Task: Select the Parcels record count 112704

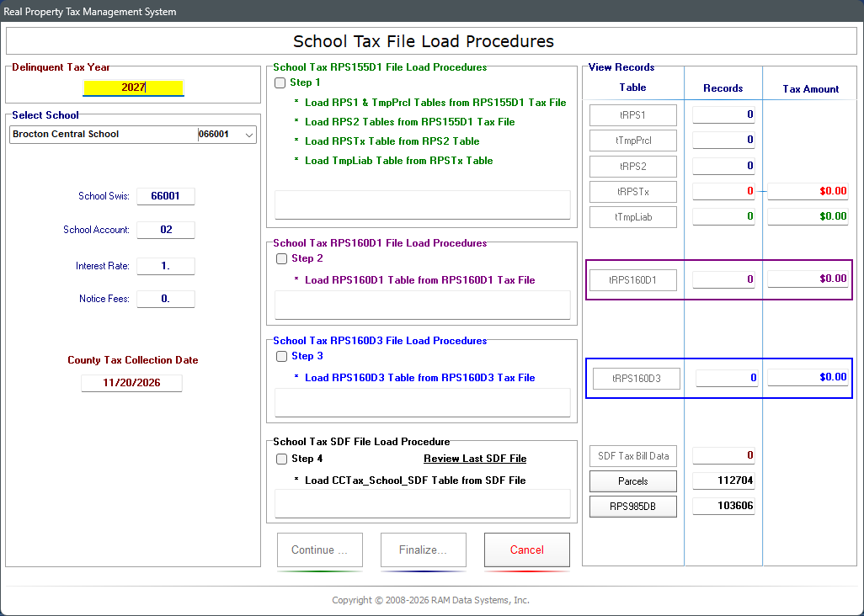Action: click(723, 481)
